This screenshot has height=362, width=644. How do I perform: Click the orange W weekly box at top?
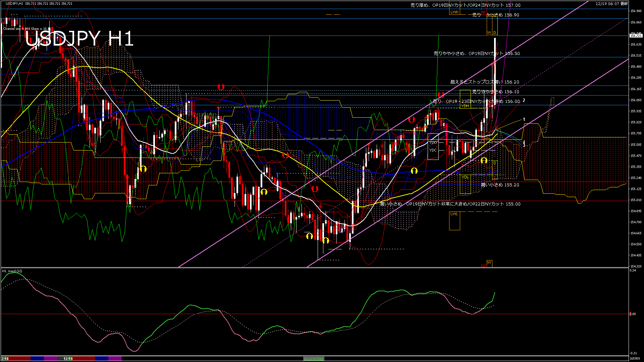click(x=489, y=33)
